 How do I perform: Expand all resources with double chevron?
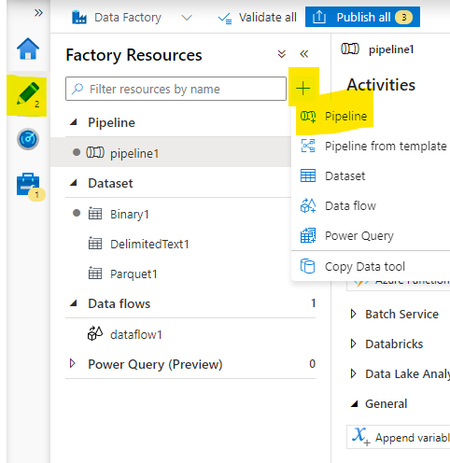[x=282, y=54]
